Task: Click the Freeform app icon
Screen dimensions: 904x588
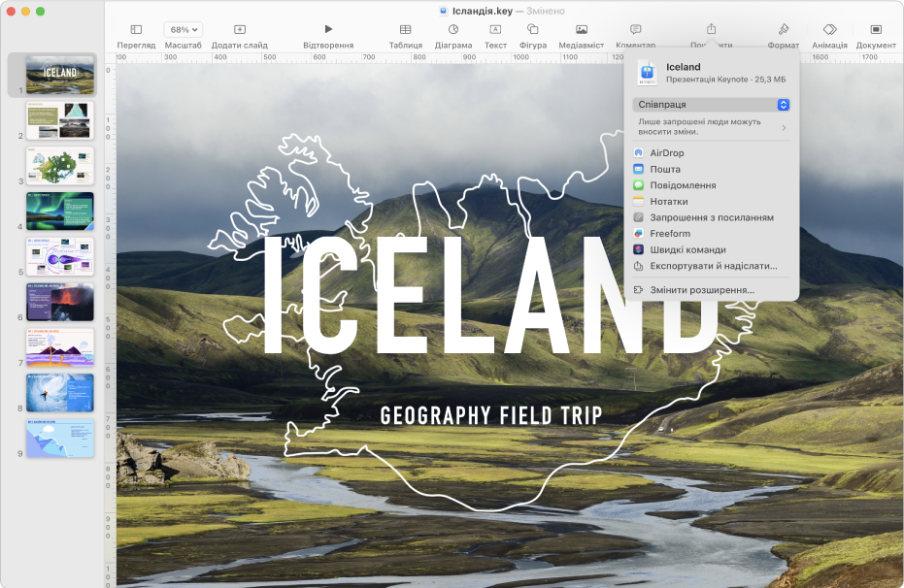Action: point(638,233)
